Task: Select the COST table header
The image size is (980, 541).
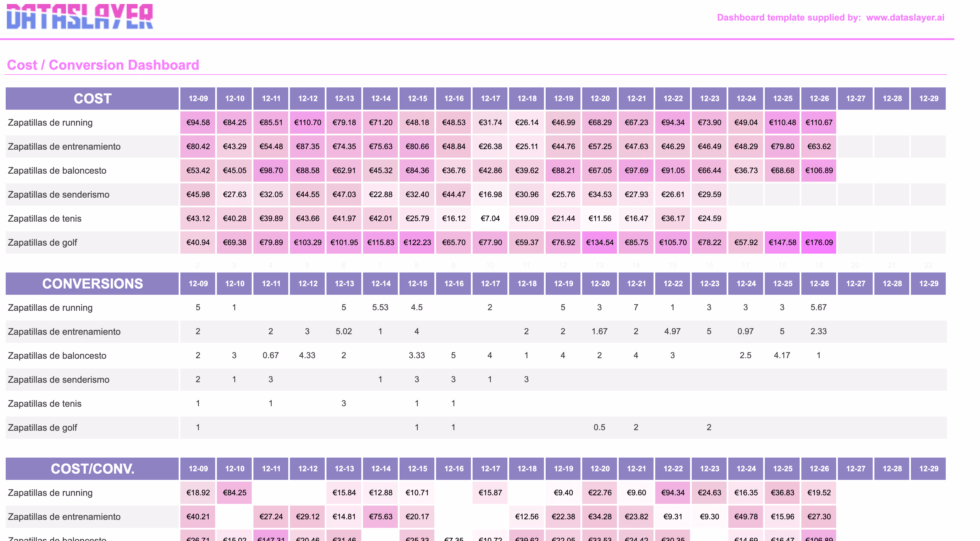Action: pyautogui.click(x=92, y=99)
